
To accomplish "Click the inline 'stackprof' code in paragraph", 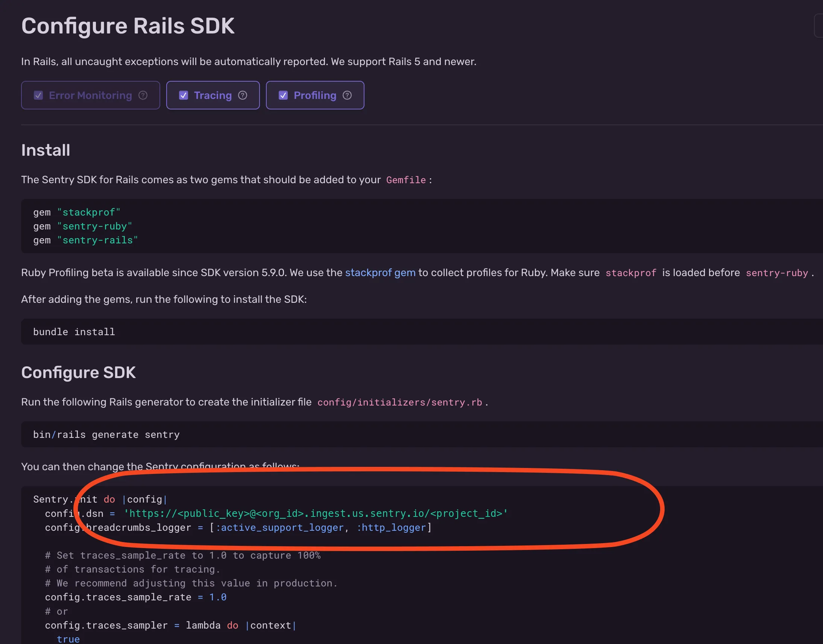I will (631, 273).
